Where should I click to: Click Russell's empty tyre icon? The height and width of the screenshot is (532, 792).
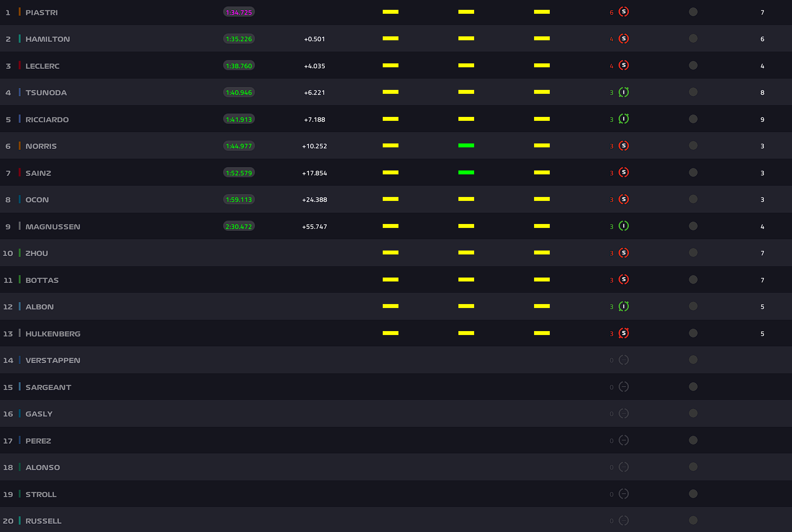click(623, 520)
